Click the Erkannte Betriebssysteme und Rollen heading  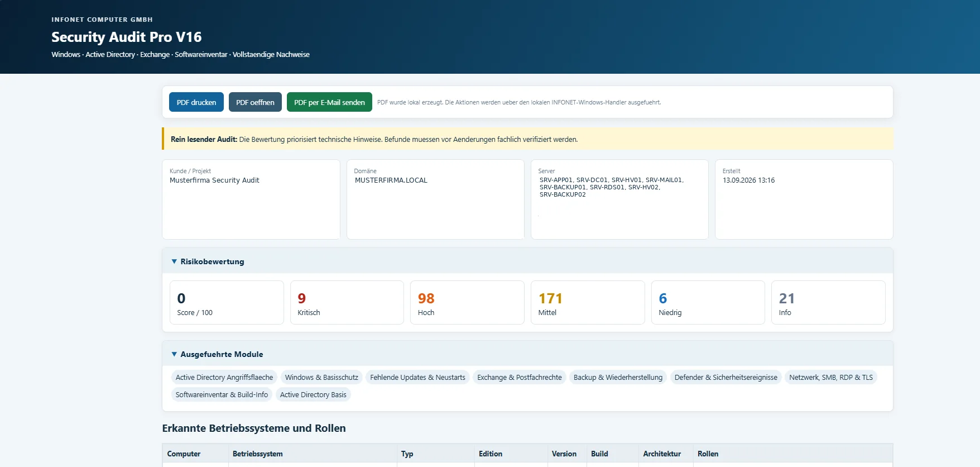[254, 428]
